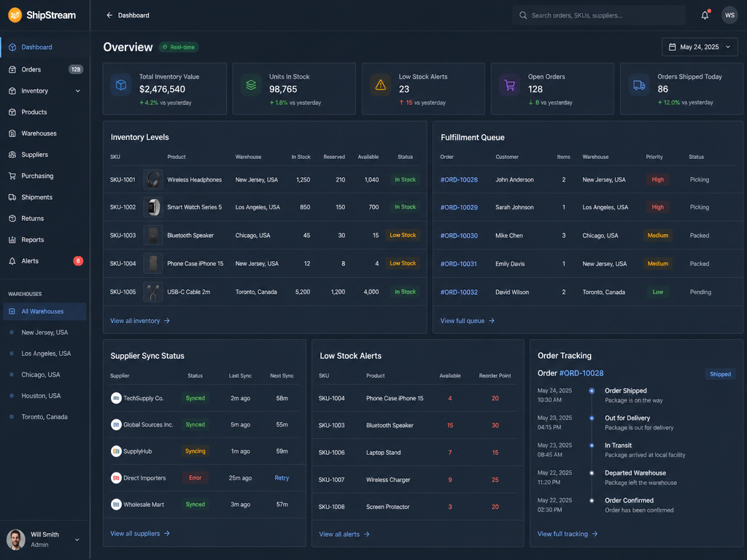Click the USB-C Cable 2m thumbnail
The height and width of the screenshot is (560, 747).
pyautogui.click(x=153, y=292)
